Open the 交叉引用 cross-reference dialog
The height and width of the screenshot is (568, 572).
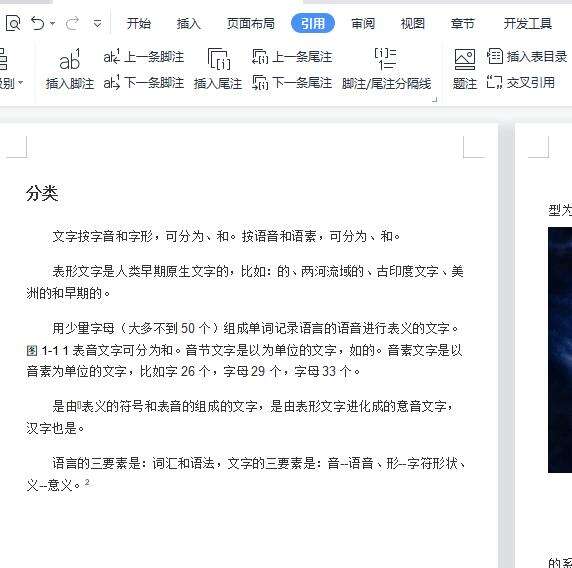pos(521,82)
